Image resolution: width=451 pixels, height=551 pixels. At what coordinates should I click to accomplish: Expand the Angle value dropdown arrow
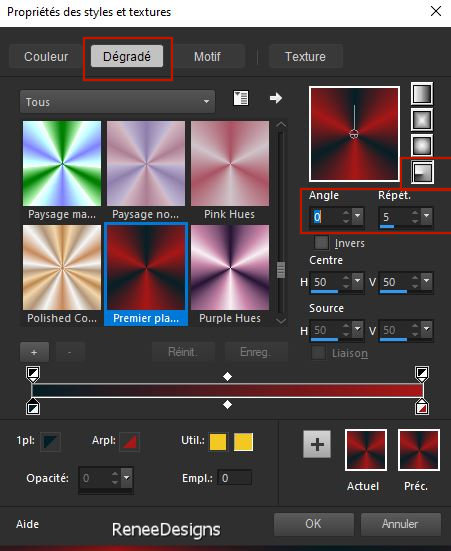(357, 216)
